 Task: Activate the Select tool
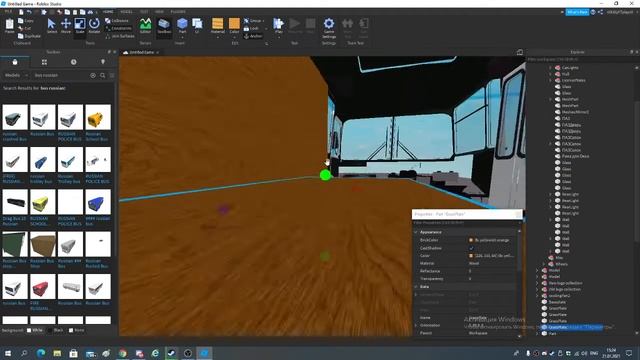[52, 26]
